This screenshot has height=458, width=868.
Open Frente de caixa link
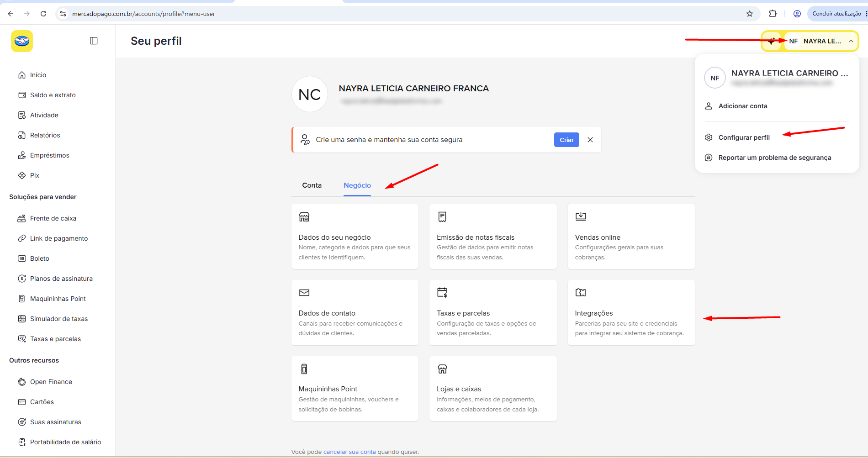tap(53, 218)
